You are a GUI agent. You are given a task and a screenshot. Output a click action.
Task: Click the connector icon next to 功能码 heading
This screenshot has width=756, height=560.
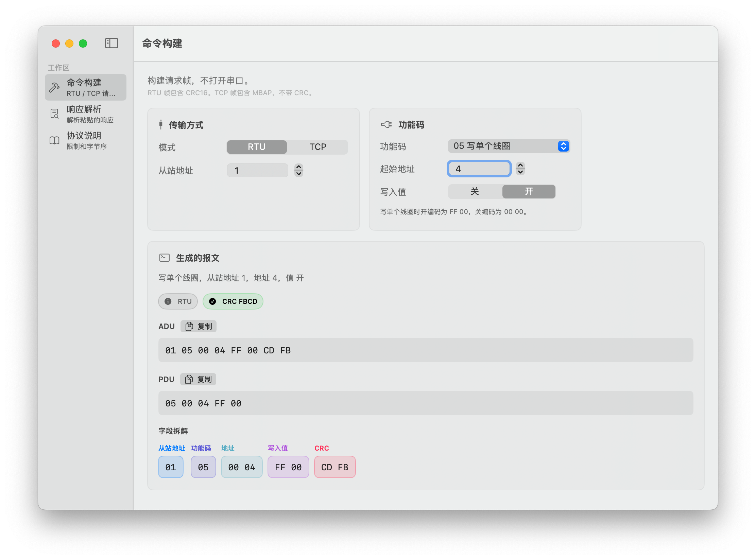(386, 124)
